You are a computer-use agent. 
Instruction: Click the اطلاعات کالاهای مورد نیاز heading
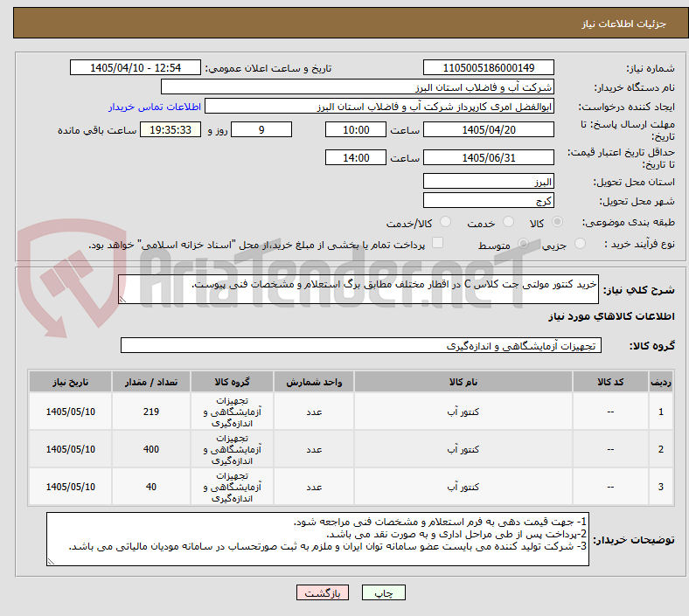[611, 316]
